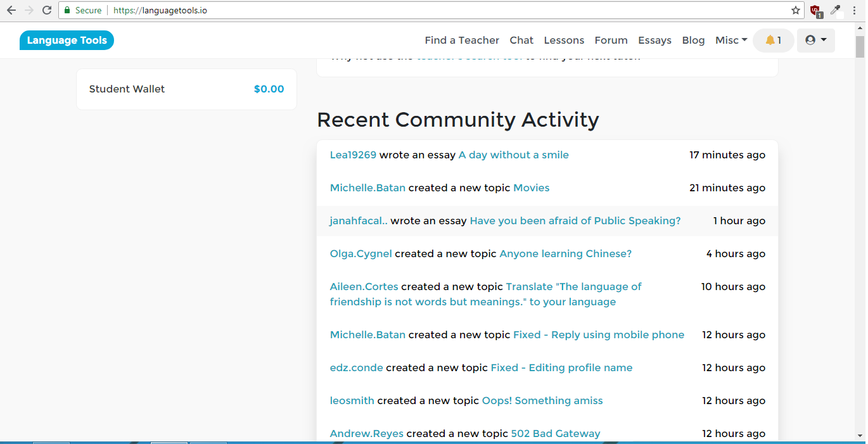The width and height of the screenshot is (868, 444).
Task: Reload the page with the refresh icon
Action: pyautogui.click(x=47, y=10)
